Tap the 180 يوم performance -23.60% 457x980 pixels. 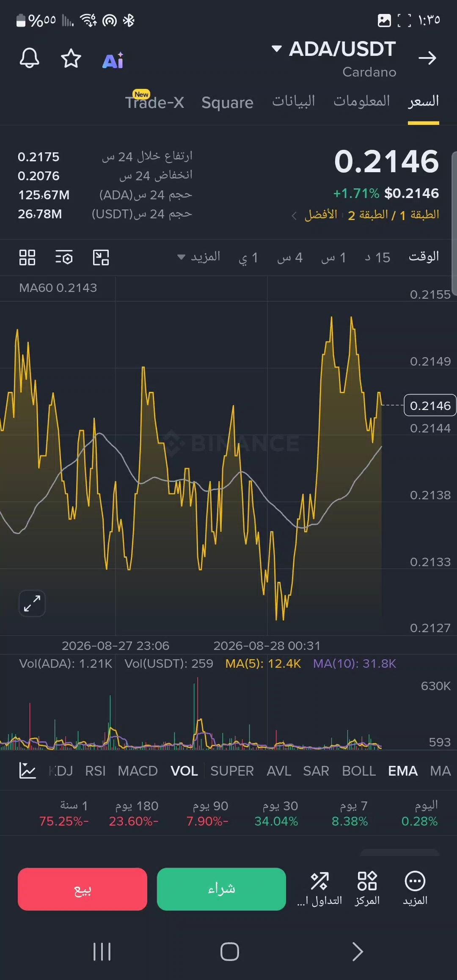[x=134, y=813]
